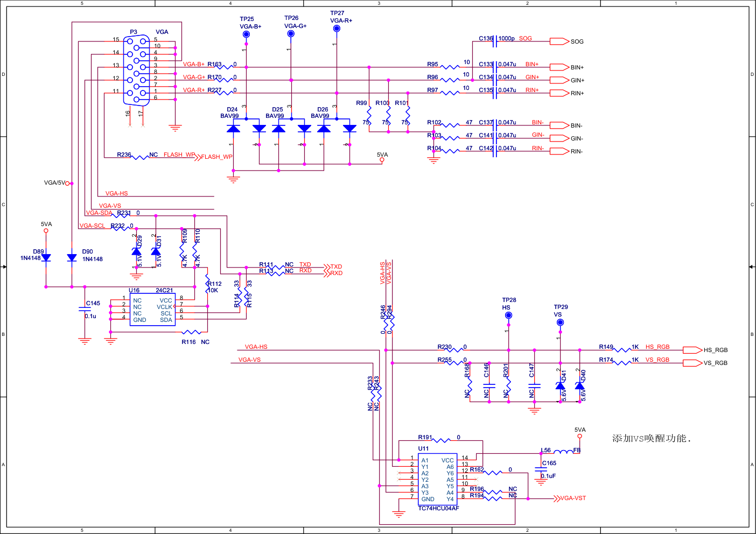Select the D29 5.1V zener diode symbol
This screenshot has width=756, height=534.
[137, 251]
